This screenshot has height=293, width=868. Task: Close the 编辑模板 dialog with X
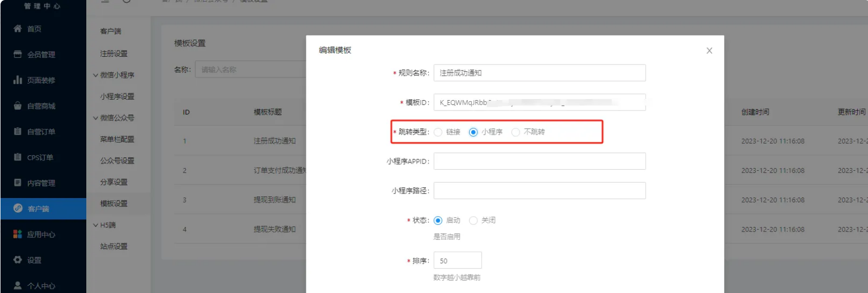[x=709, y=51]
